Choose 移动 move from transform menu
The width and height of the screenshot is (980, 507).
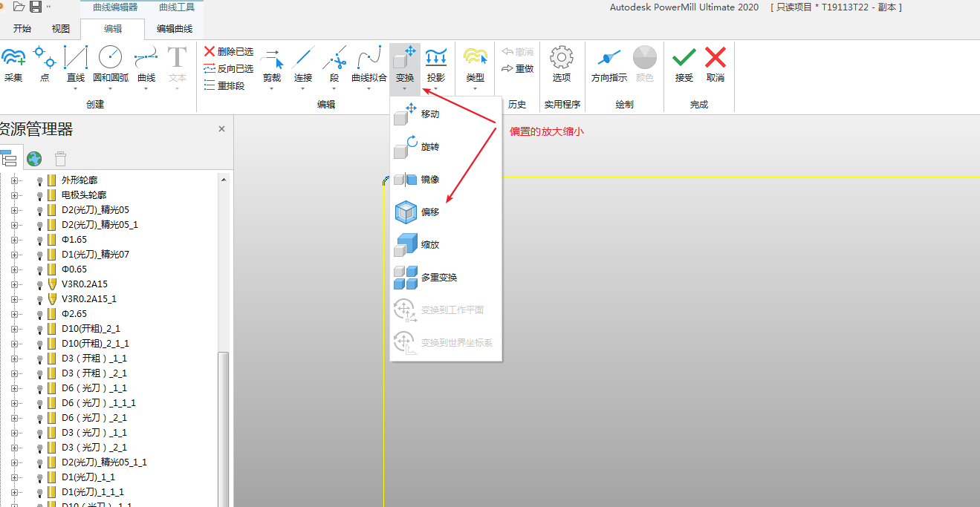tap(446, 114)
